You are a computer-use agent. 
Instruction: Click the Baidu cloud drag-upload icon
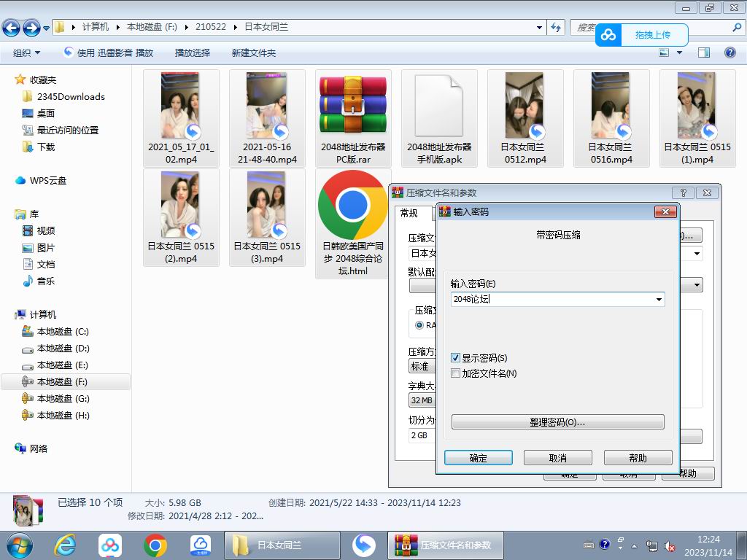click(608, 34)
